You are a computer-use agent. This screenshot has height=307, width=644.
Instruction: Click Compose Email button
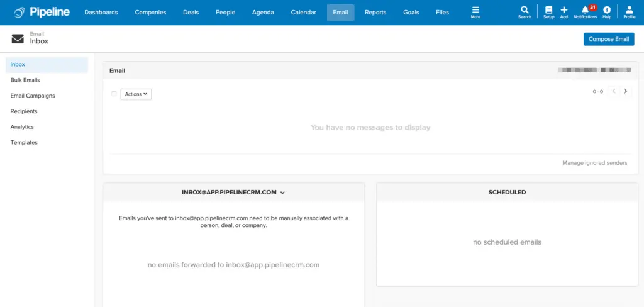609,39
